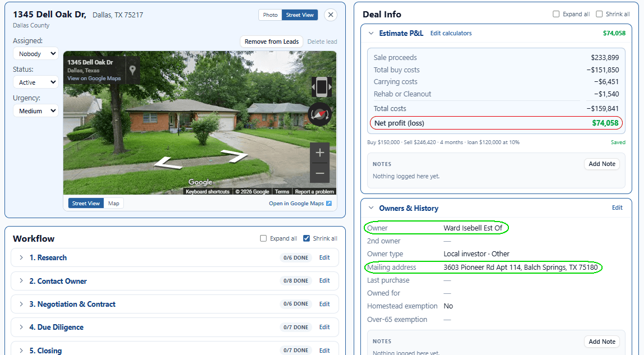
Task: Click the property title 1345 Dell Oak Dr
Action: point(49,15)
